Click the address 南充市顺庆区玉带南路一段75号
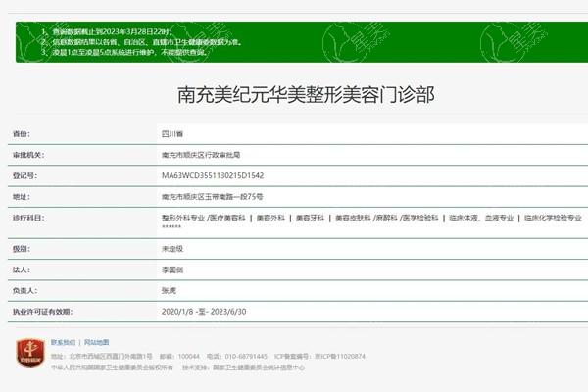Image resolution: width=588 pixels, height=392 pixels. point(213,197)
